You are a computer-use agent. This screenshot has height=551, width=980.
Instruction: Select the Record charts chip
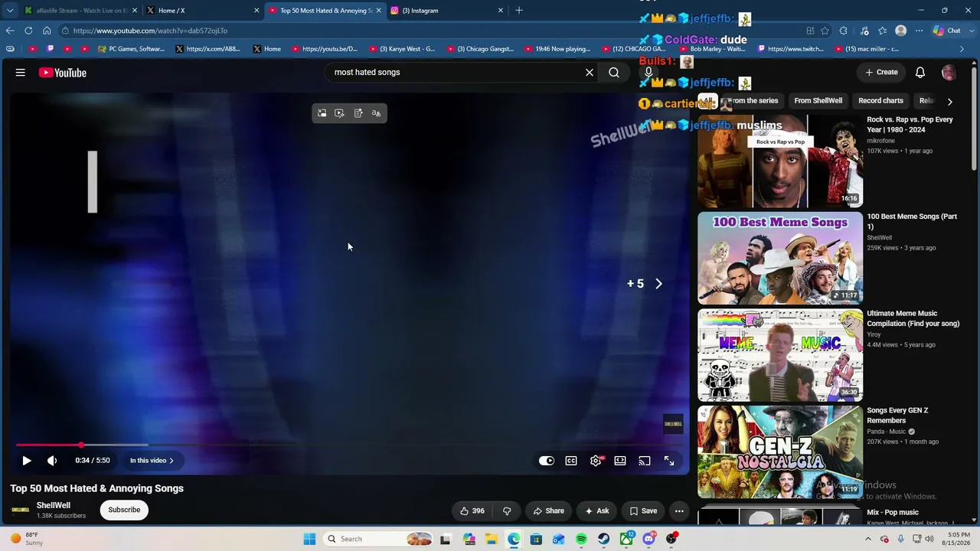[x=880, y=100]
